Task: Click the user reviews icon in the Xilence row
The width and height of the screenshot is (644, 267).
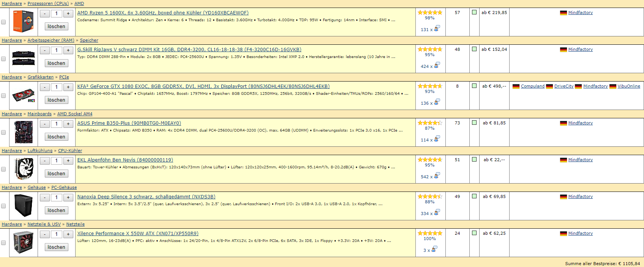Action: (434, 249)
